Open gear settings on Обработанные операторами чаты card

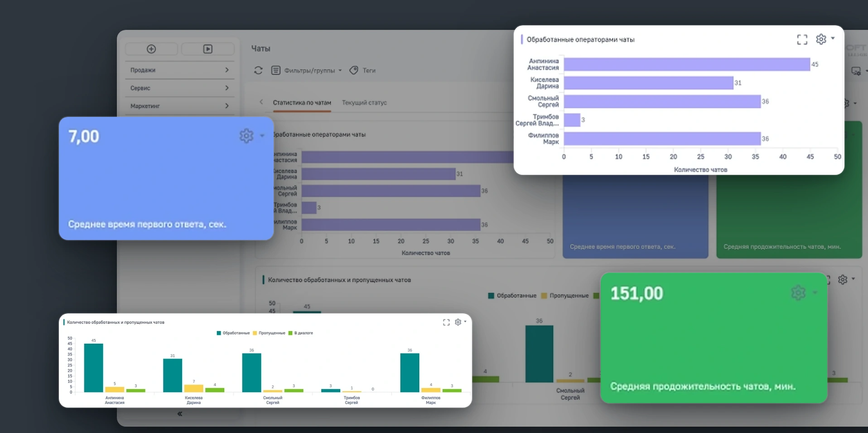pyautogui.click(x=821, y=39)
